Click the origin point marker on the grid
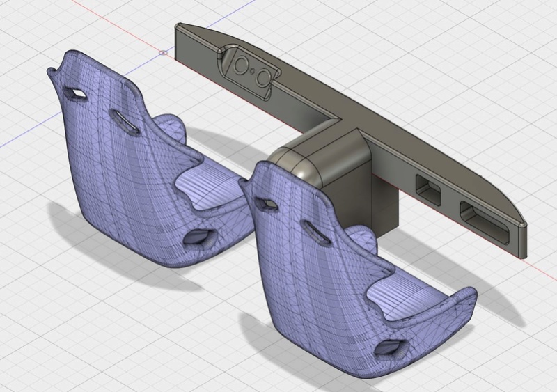This screenshot has width=557, height=392. 163,53
